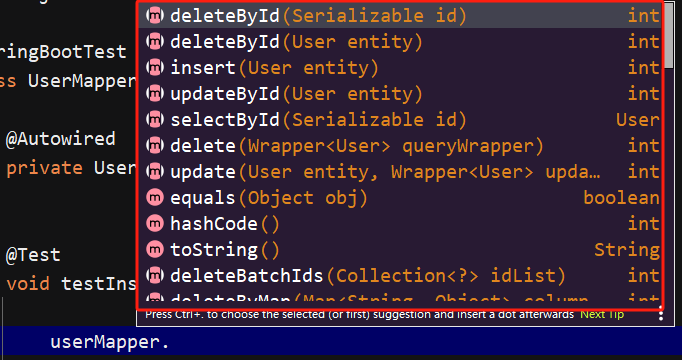
Task: Pick selectById(Serializable id) suggestion
Action: pyautogui.click(x=400, y=120)
